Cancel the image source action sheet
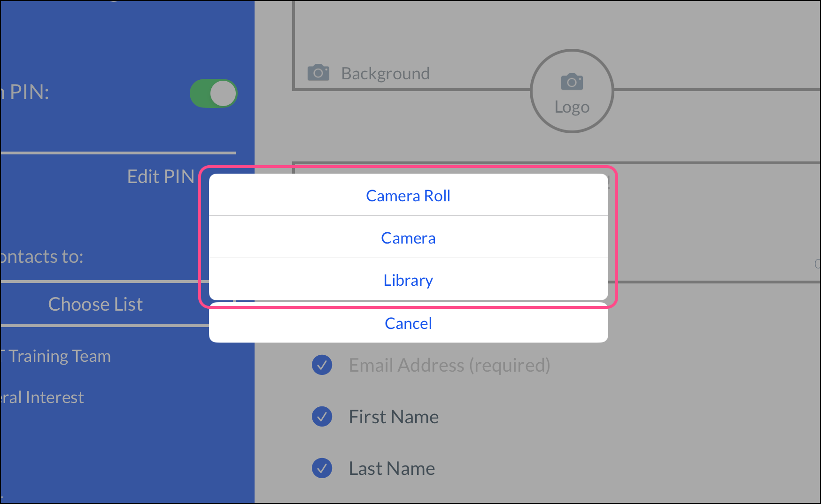The image size is (821, 504). pos(408,323)
